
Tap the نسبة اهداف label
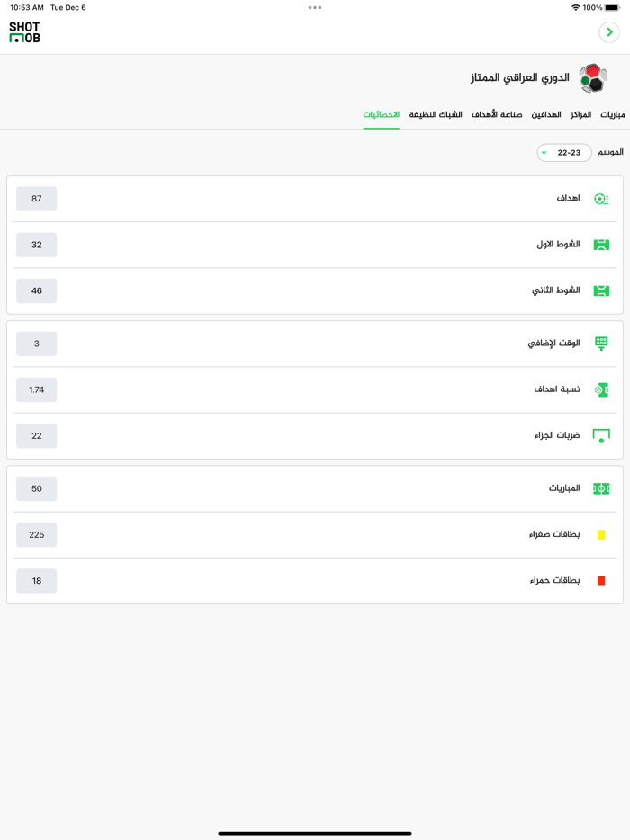(556, 389)
